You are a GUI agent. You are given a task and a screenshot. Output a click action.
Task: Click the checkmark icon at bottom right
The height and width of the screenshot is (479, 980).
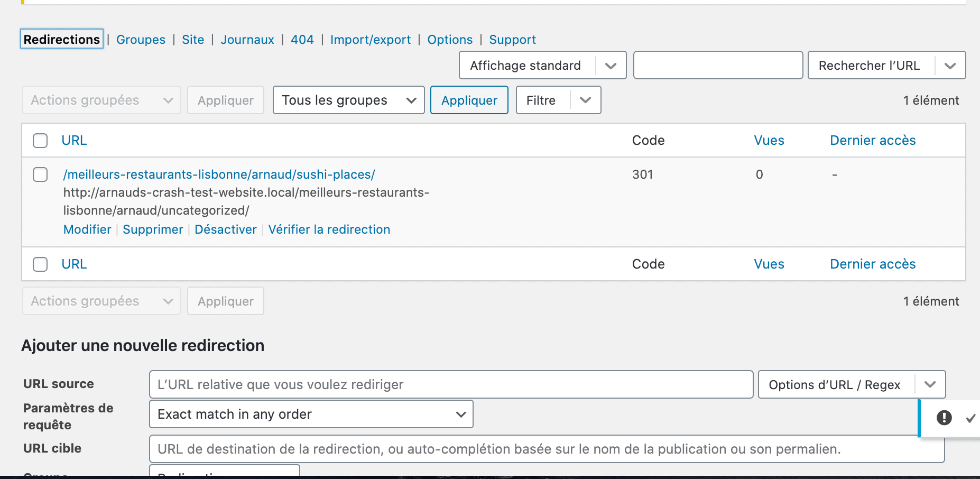click(972, 418)
